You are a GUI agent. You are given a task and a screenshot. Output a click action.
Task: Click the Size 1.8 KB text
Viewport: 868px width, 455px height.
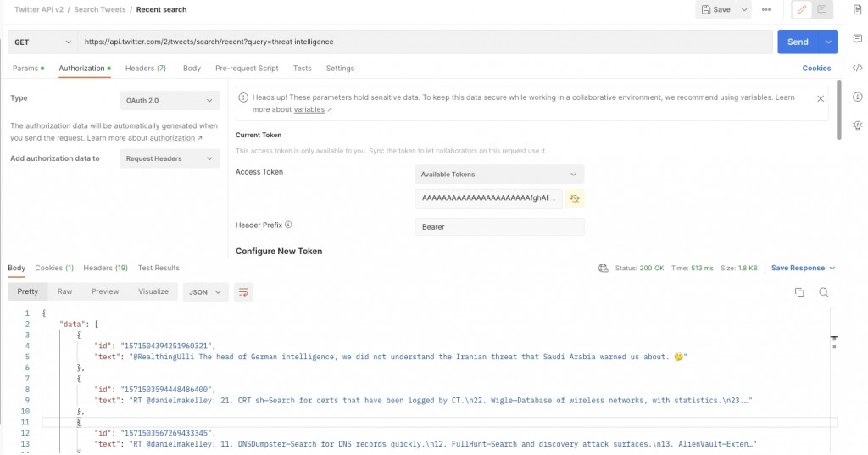pyautogui.click(x=739, y=269)
